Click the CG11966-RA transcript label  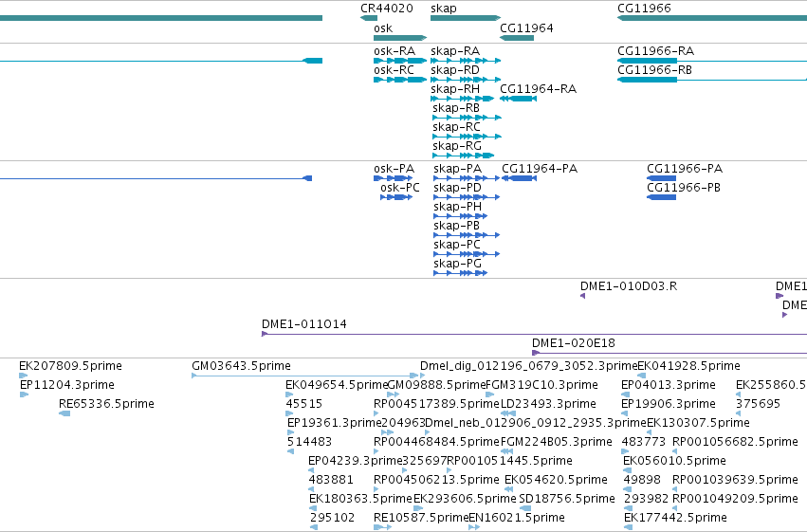[655, 51]
